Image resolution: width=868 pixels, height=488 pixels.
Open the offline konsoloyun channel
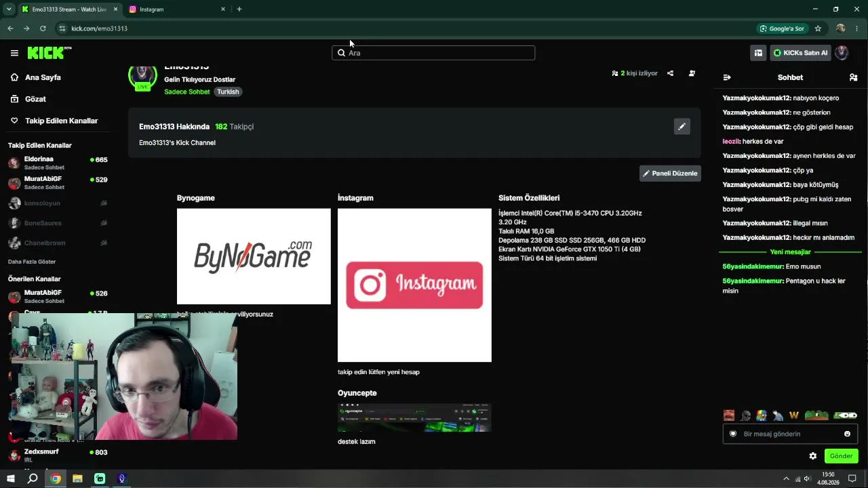(58, 203)
